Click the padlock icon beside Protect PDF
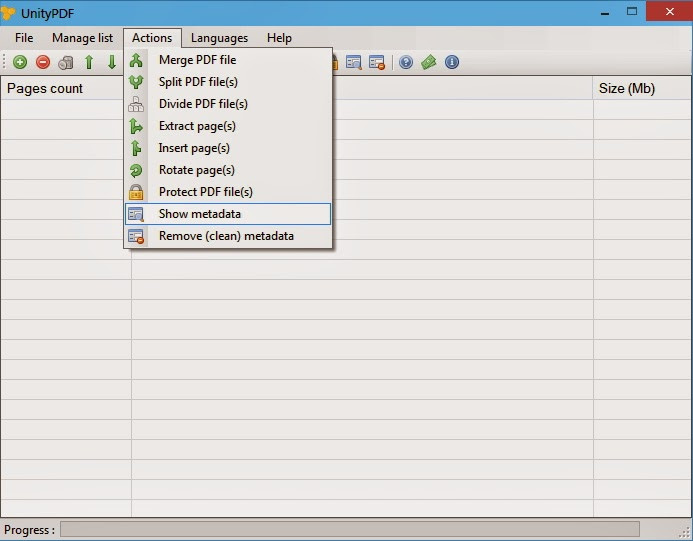The image size is (693, 541). [x=136, y=192]
